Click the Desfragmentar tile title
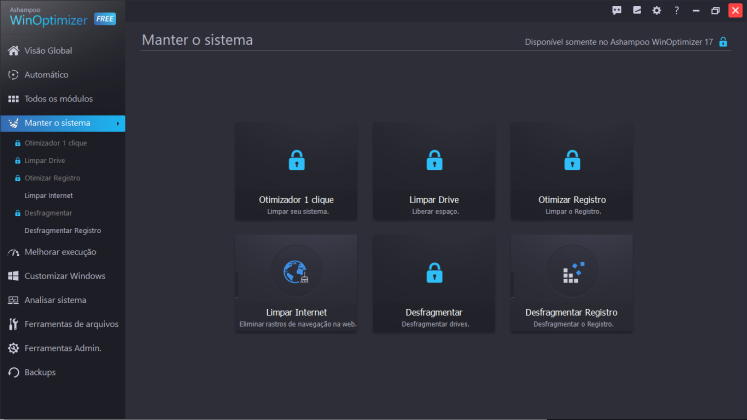The height and width of the screenshot is (420, 747). click(434, 312)
